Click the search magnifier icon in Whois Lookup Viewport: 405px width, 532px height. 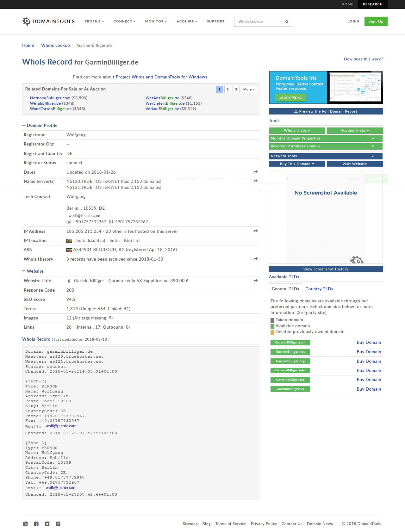pyautogui.click(x=287, y=22)
